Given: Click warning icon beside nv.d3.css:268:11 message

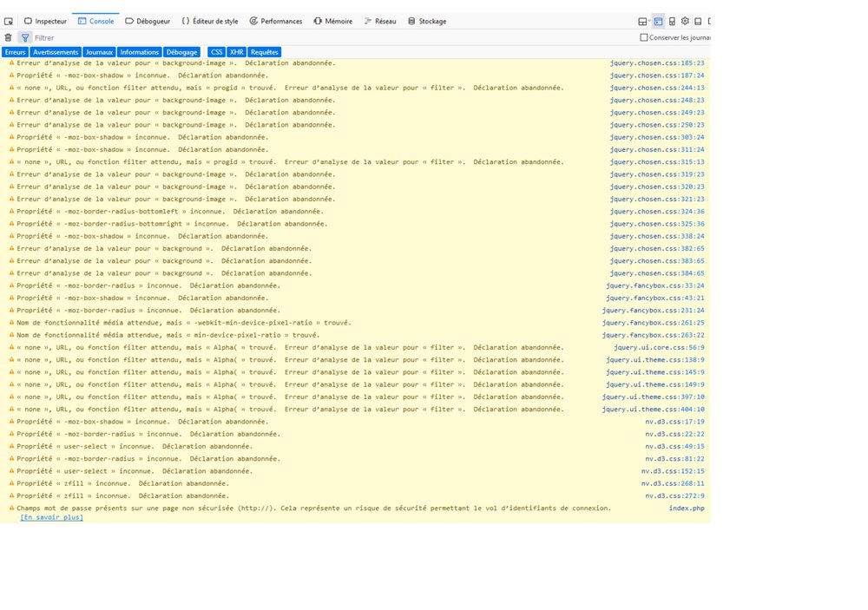Looking at the screenshot, I should pyautogui.click(x=11, y=483).
